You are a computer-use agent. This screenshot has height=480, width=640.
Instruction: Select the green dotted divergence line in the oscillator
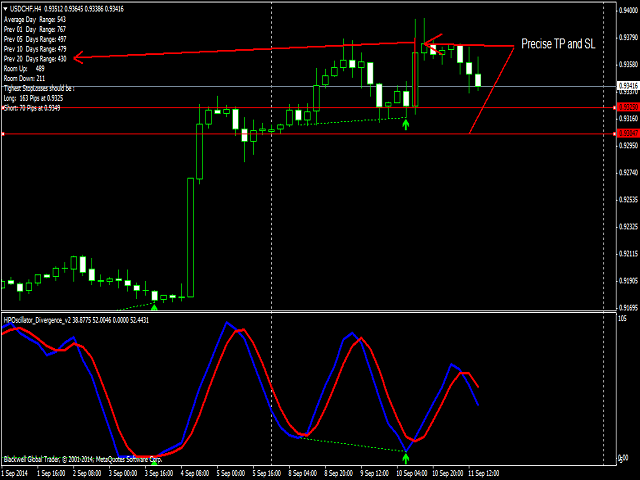point(353,444)
